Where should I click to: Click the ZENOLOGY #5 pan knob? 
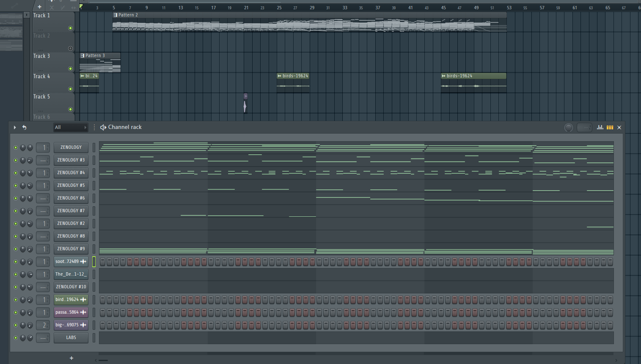pos(23,186)
